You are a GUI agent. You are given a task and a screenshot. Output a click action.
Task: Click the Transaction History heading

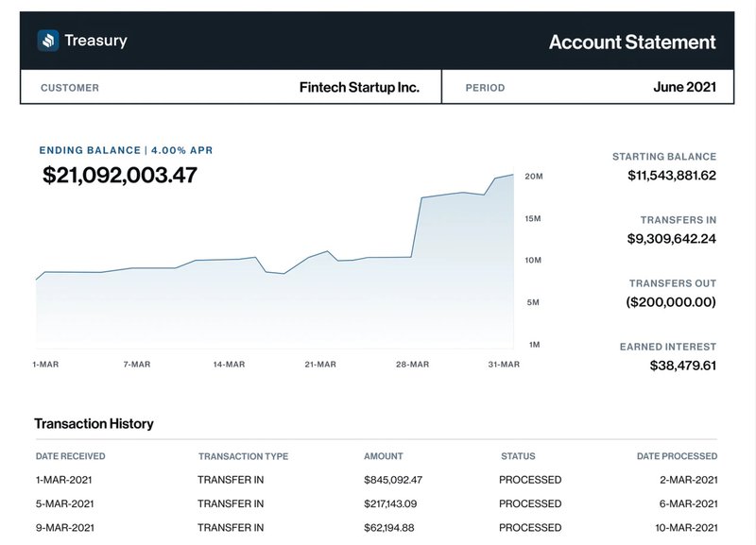94,423
